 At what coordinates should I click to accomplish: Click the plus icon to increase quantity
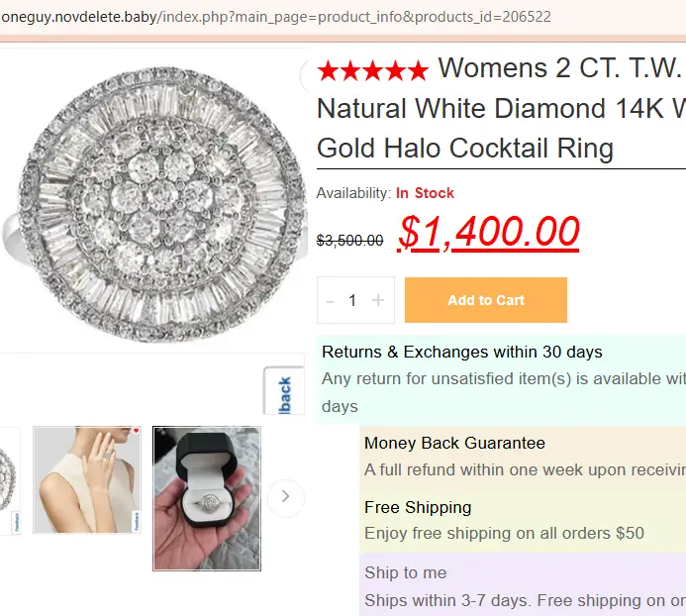pos(377,300)
